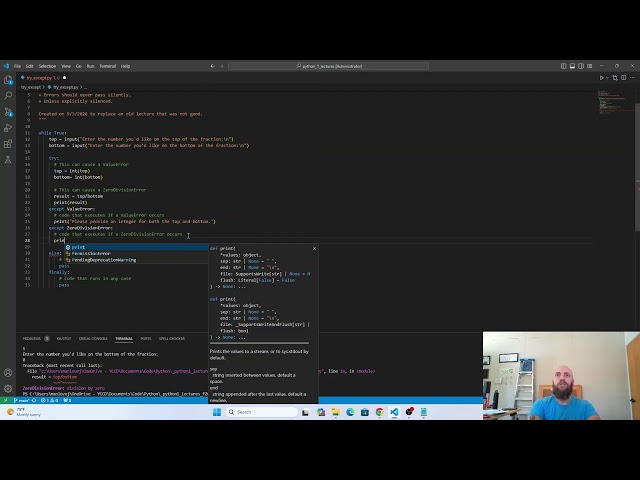Screen dimensions: 640x480
Task: Click the Windows taskbar Search box
Action: pyautogui.click(x=262, y=412)
